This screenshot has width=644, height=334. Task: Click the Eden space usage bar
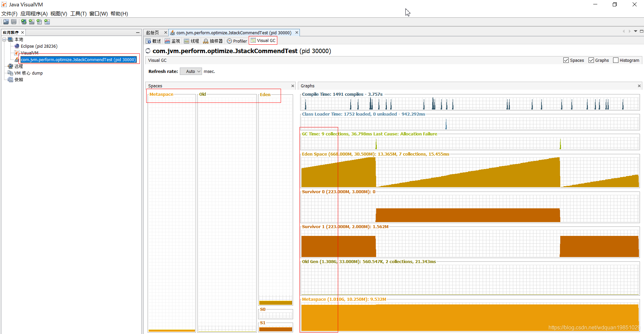tap(276, 303)
